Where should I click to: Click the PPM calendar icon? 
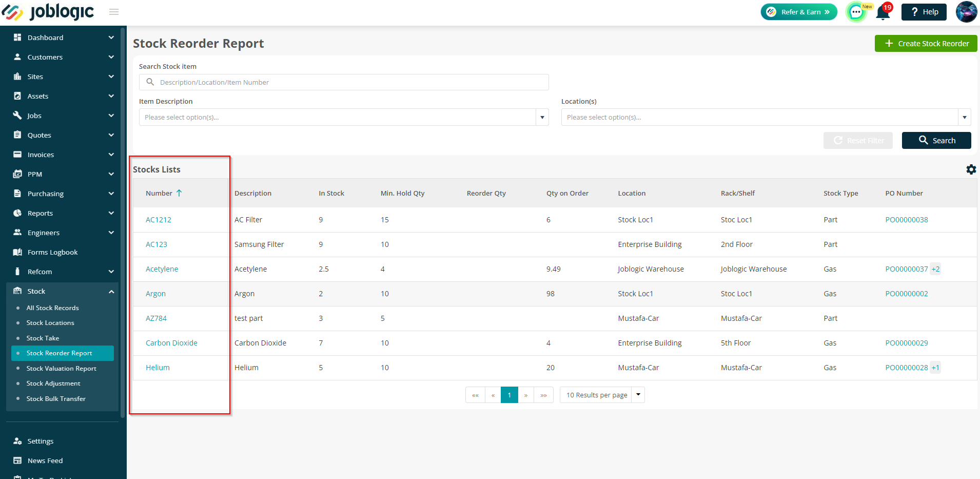click(x=17, y=174)
